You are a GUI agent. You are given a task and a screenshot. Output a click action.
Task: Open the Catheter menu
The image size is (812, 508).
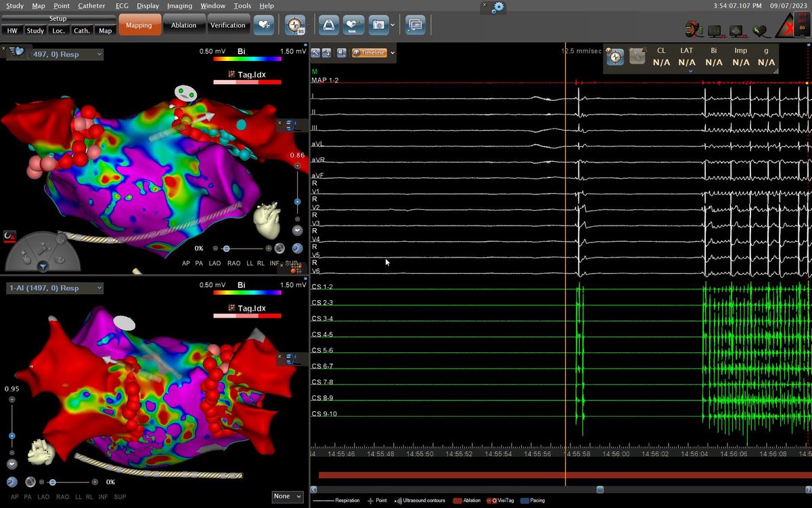point(91,5)
